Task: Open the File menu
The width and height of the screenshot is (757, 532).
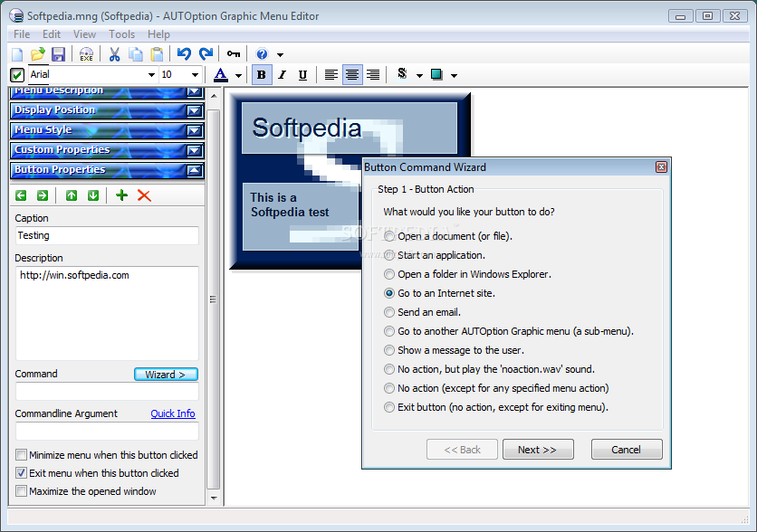Action: pos(22,34)
